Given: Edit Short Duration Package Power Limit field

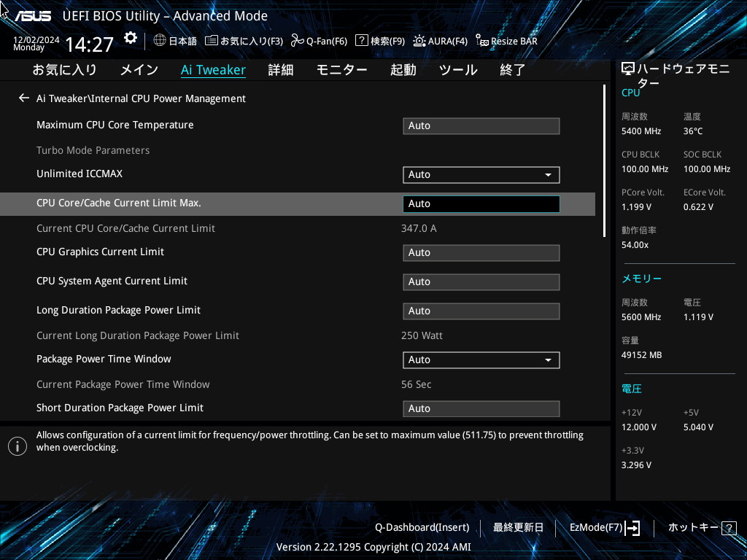Looking at the screenshot, I should click(481, 408).
